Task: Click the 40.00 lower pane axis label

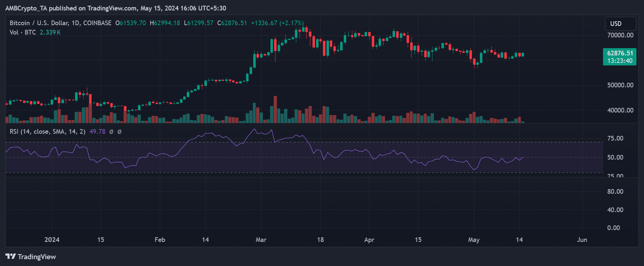Action: 615,210
